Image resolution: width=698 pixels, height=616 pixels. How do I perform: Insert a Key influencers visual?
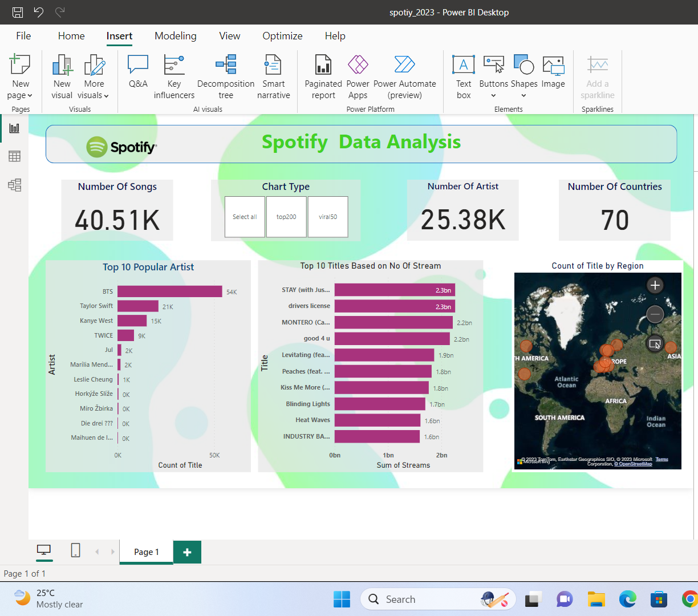pos(174,76)
